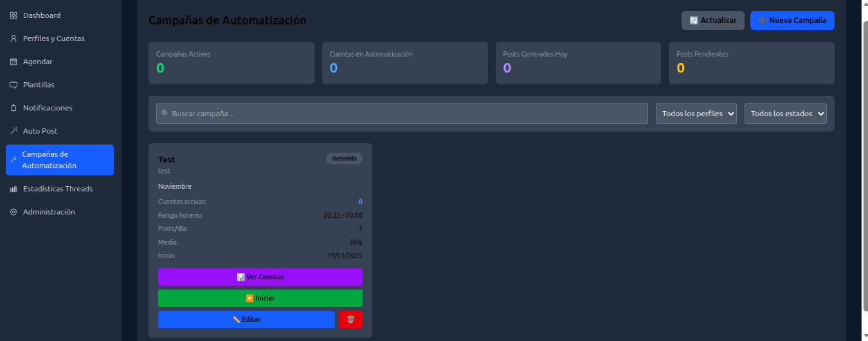Click the Cuentas activas label

tap(183, 202)
